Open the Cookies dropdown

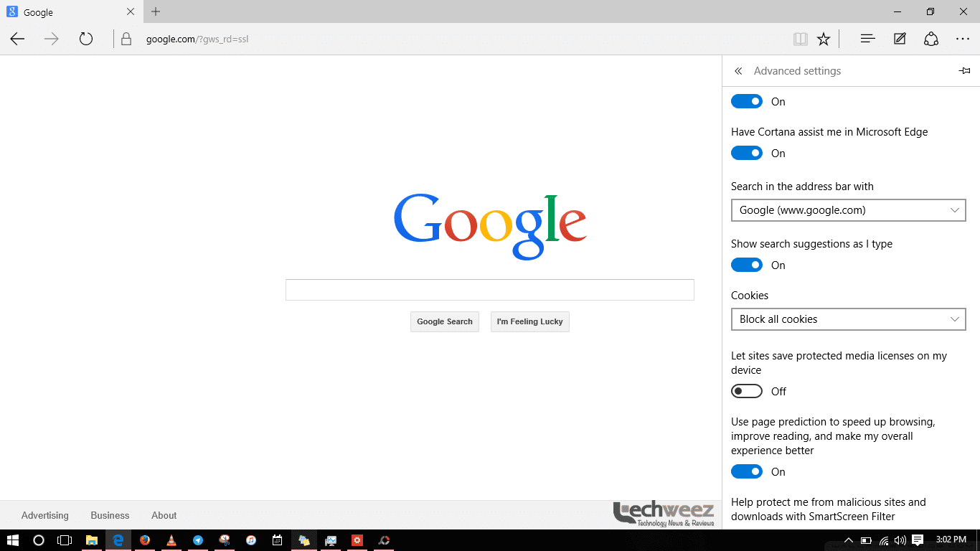(x=848, y=319)
